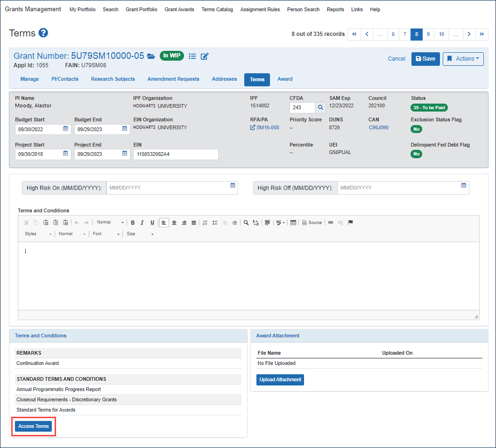
Task: Toggle numbered list
Action: coord(205,223)
